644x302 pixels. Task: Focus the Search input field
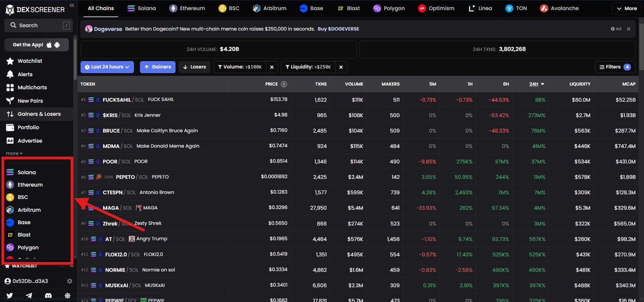click(x=38, y=25)
